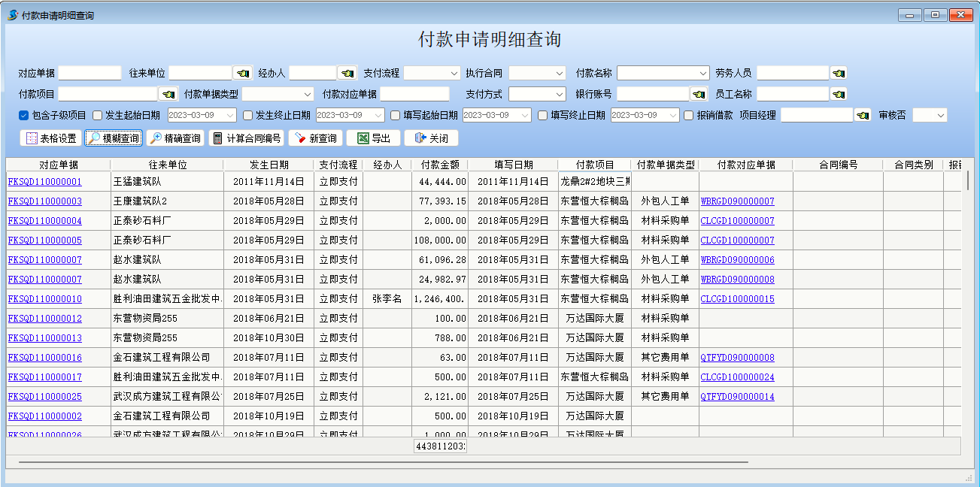Open the lookup icon next to 劳务人员
This screenshot has height=487, width=980.
[839, 74]
